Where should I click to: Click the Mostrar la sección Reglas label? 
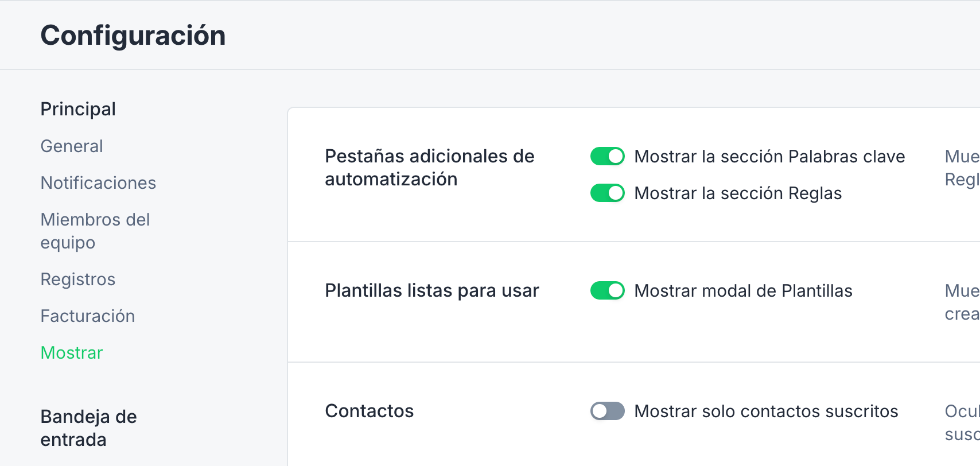738,193
